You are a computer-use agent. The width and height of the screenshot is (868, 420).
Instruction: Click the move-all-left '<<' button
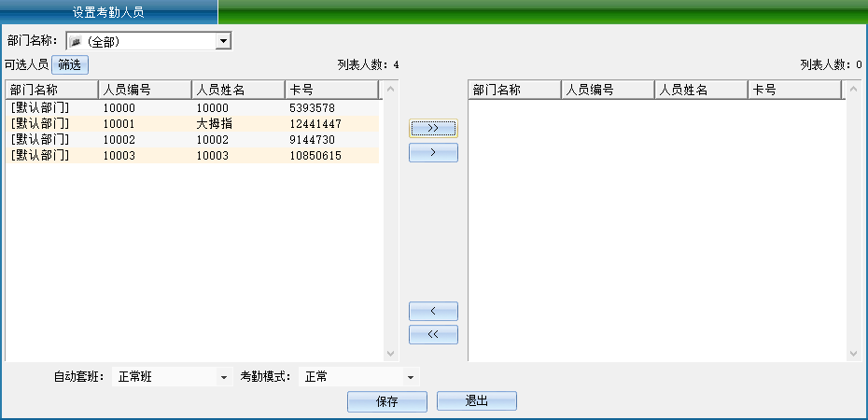[433, 334]
